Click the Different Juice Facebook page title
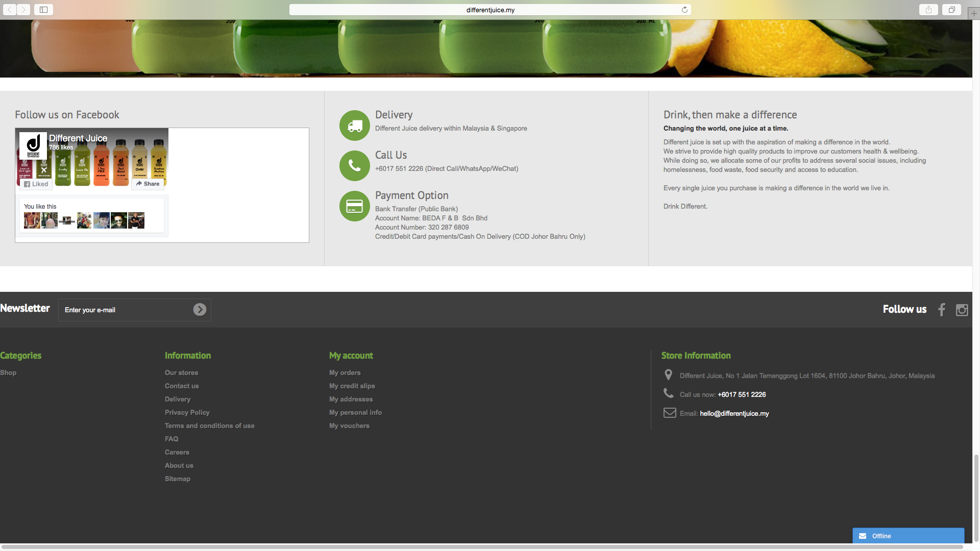The height and width of the screenshot is (551, 980). coord(78,138)
